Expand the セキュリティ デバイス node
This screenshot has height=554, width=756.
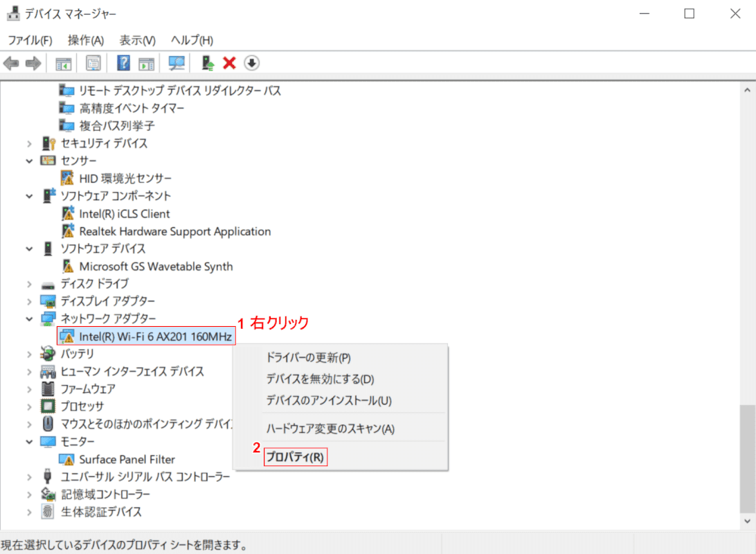coord(29,143)
